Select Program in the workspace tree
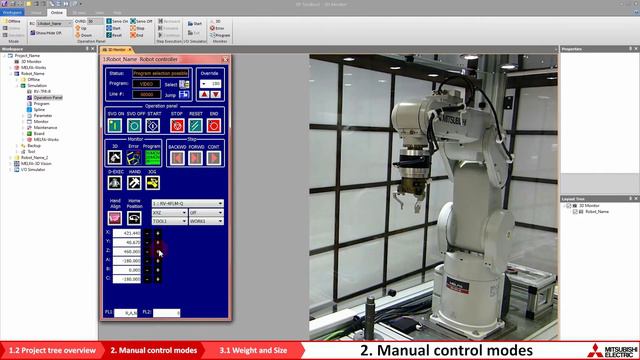The image size is (640, 360). tap(41, 104)
